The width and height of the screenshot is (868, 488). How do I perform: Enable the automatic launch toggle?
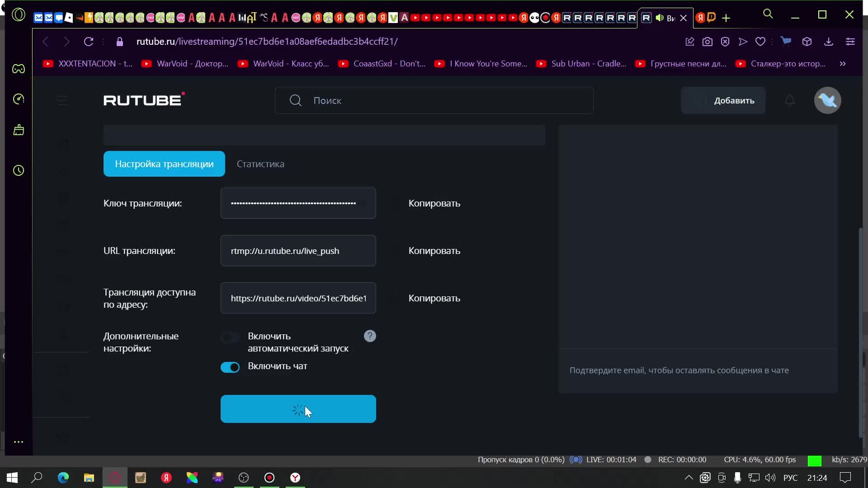point(230,338)
